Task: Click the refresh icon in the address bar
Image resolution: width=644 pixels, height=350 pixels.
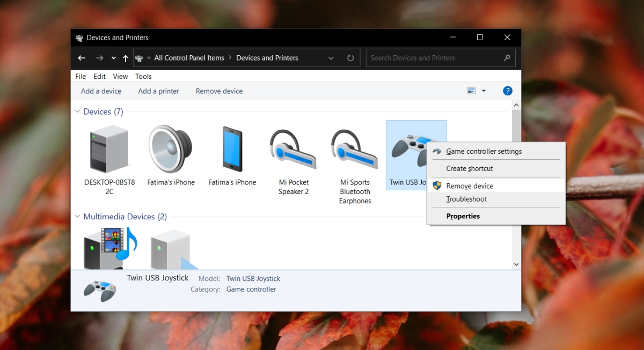Action: (350, 57)
